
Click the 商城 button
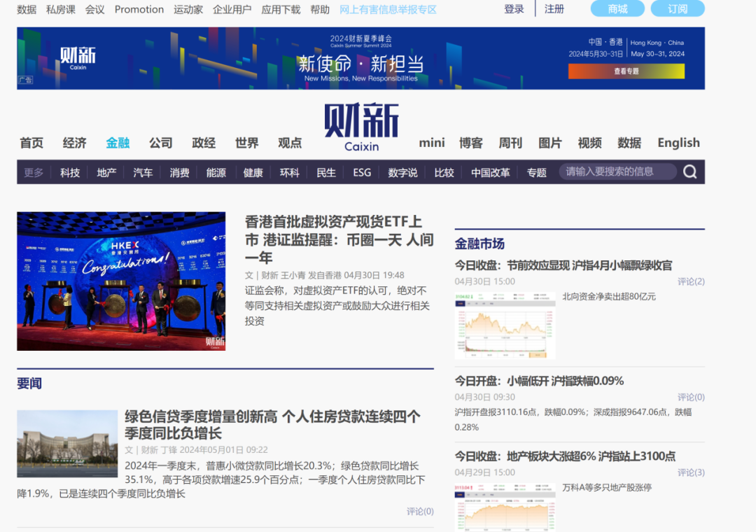point(617,8)
